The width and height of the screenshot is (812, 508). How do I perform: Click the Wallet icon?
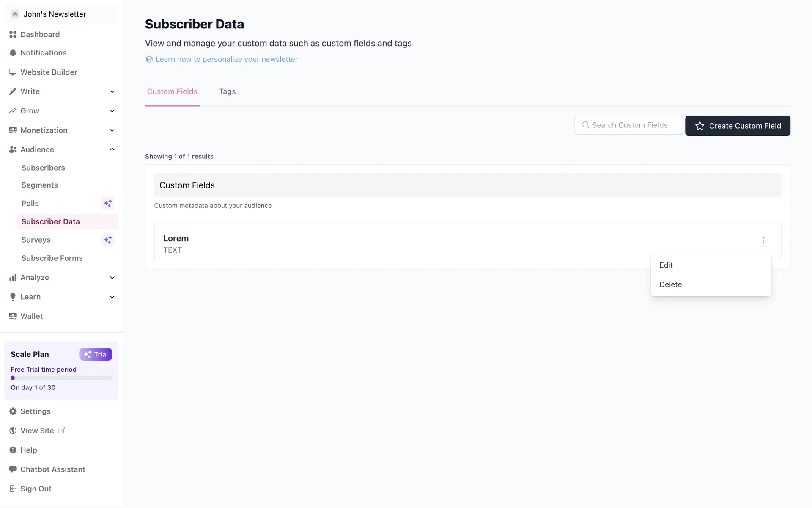pyautogui.click(x=13, y=316)
